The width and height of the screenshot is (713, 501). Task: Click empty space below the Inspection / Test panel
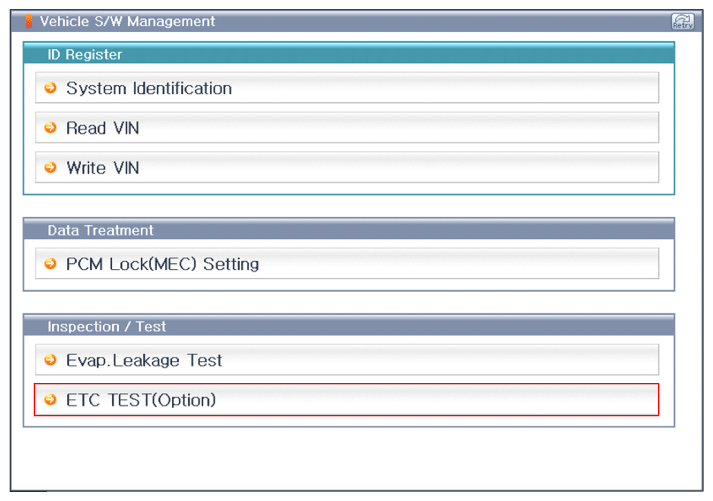tap(348, 458)
